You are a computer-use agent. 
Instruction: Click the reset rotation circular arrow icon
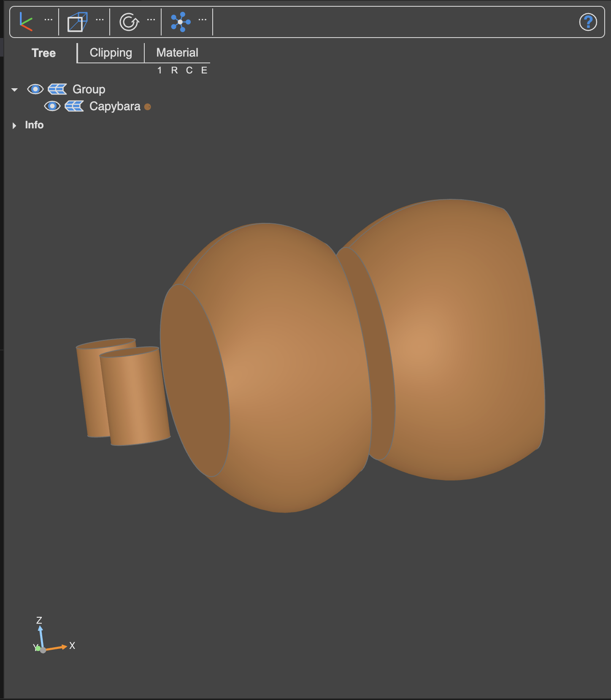(x=129, y=22)
